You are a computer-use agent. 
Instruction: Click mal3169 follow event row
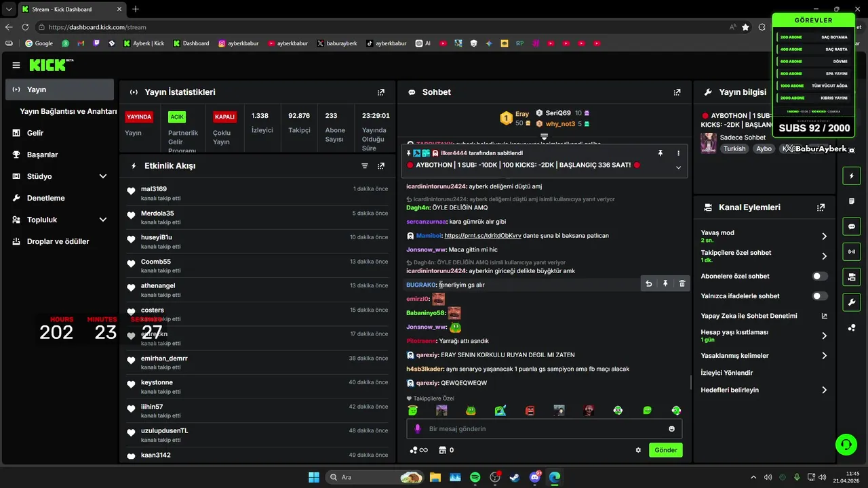click(x=258, y=193)
